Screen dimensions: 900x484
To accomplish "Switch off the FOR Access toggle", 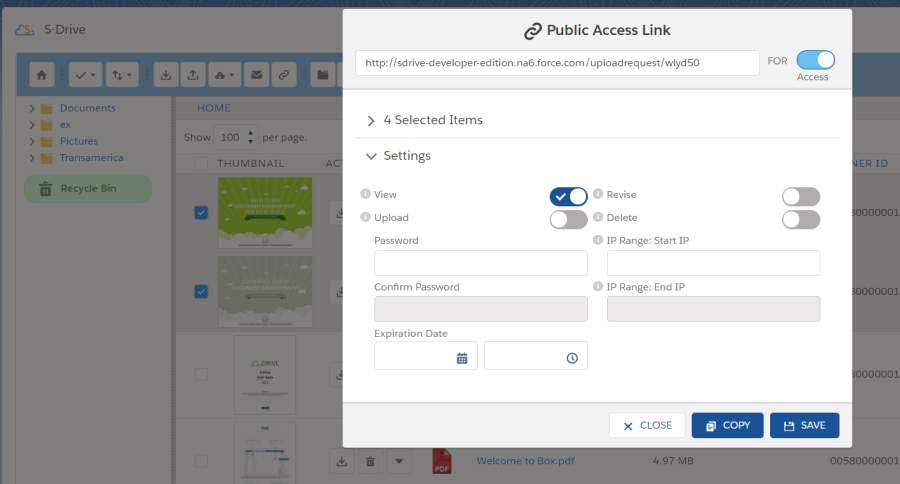I will (x=815, y=60).
